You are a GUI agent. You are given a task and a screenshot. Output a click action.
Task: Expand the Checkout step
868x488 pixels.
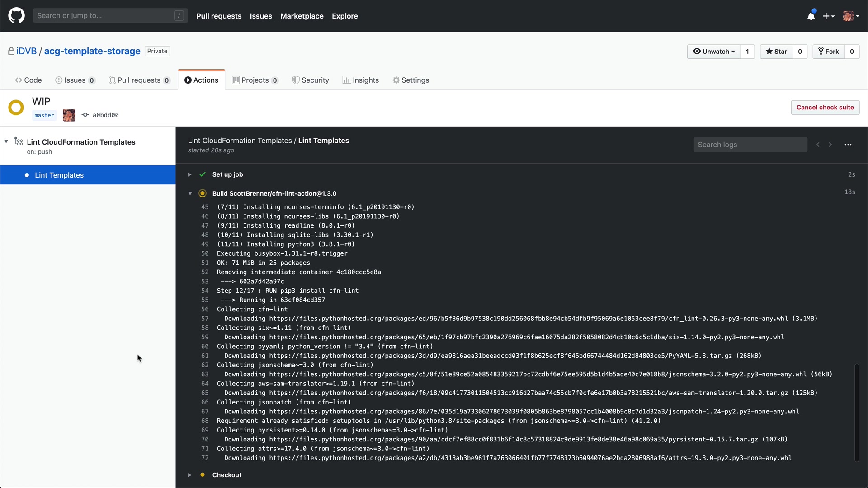pyautogui.click(x=190, y=475)
